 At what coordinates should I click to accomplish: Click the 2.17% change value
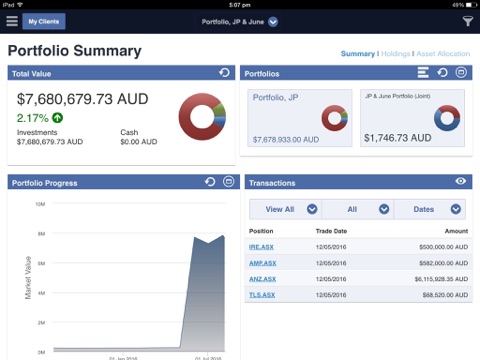tap(33, 118)
